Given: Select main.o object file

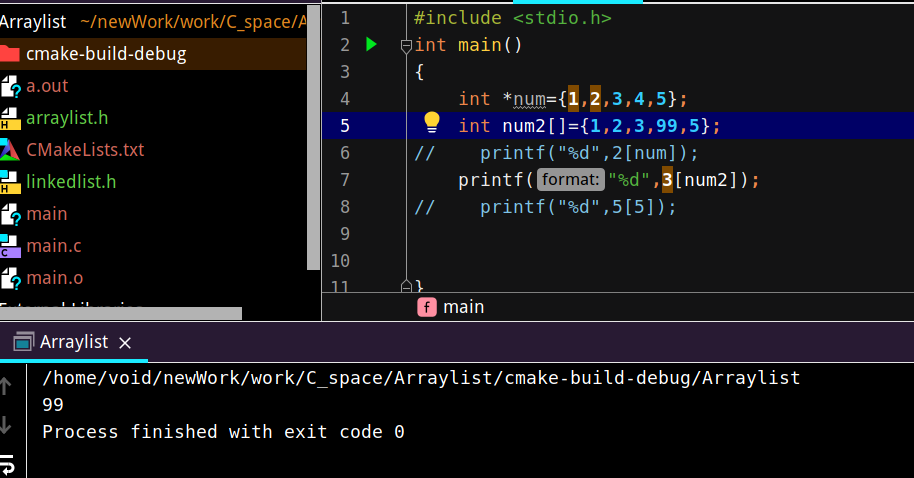Looking at the screenshot, I should click(55, 278).
